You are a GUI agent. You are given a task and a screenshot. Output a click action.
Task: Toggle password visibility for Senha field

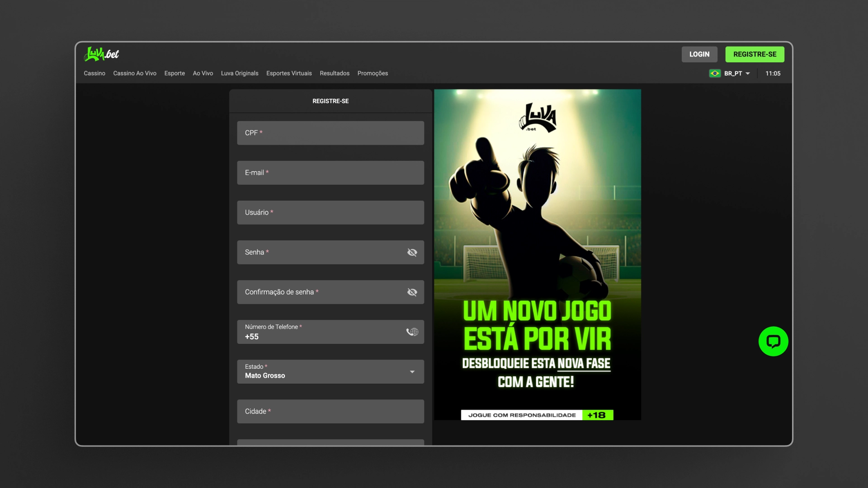tap(412, 252)
